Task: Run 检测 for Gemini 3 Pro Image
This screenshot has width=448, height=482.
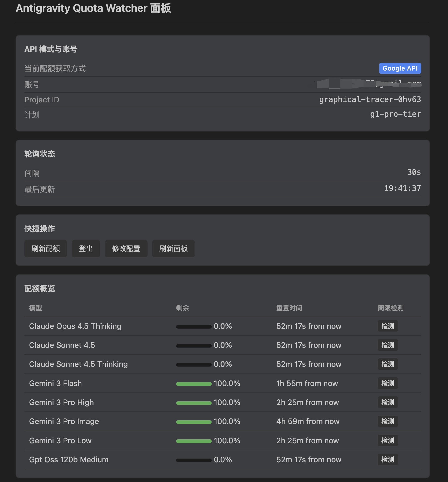Action: (388, 421)
